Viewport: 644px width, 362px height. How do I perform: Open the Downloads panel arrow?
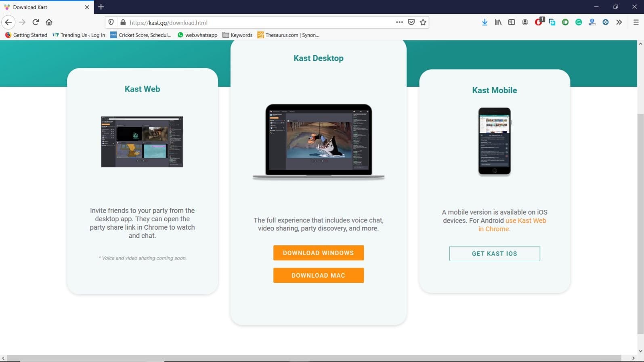[x=485, y=22]
